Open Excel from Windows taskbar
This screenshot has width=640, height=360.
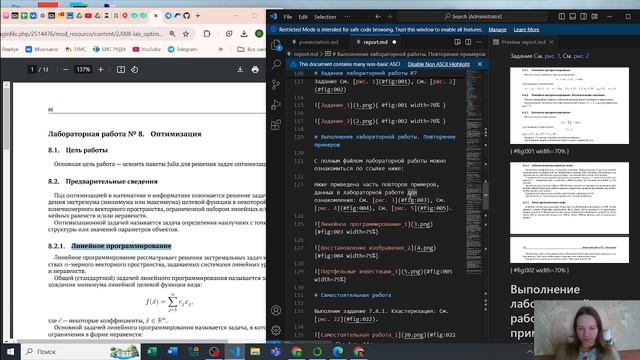click(x=152, y=351)
